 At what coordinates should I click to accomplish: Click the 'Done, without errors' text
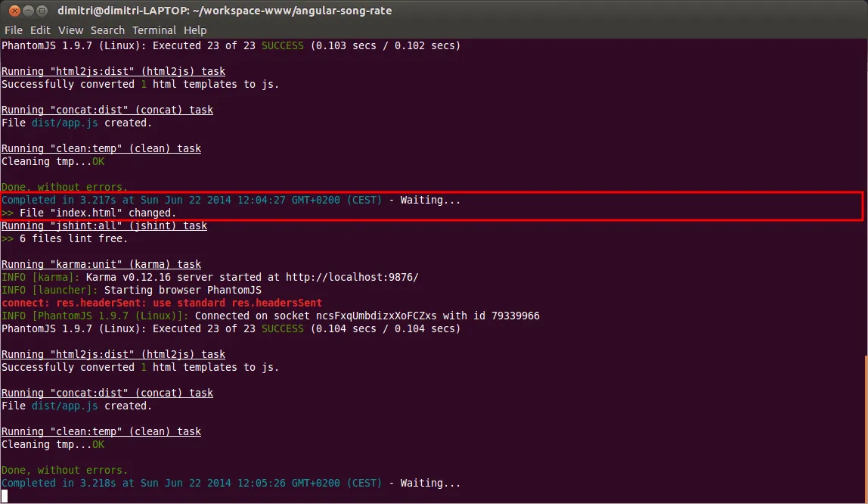point(65,470)
